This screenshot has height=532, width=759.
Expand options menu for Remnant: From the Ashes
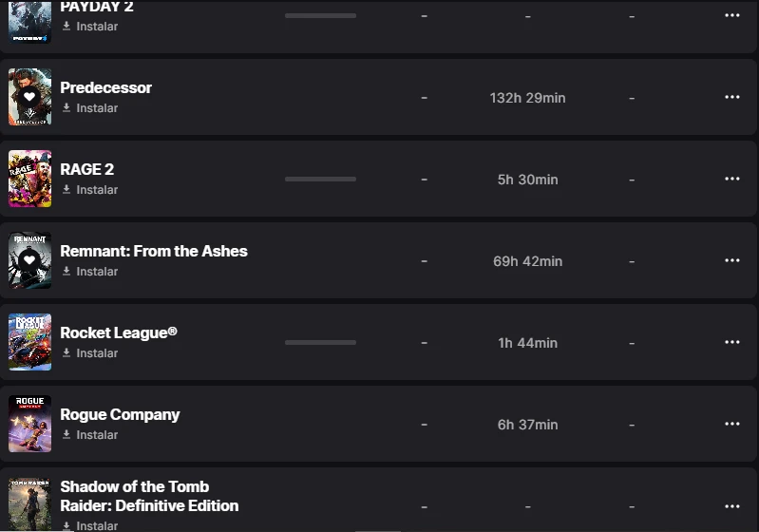[x=731, y=260]
